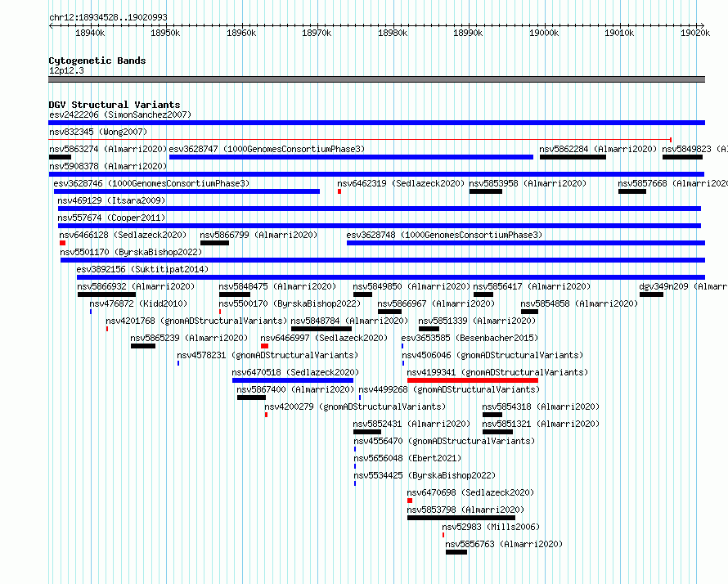
Task: Click nsv4556470 (gnomADStructuralVariants) label
Action: pyautogui.click(x=444, y=441)
